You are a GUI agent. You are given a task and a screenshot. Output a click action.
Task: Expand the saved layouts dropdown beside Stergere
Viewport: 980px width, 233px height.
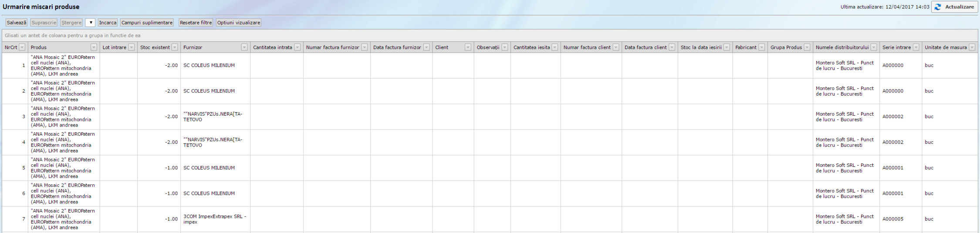click(x=90, y=23)
